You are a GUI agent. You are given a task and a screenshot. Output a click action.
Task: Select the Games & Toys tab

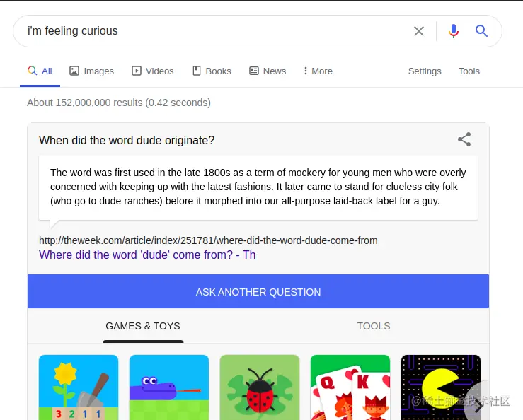pos(143,326)
